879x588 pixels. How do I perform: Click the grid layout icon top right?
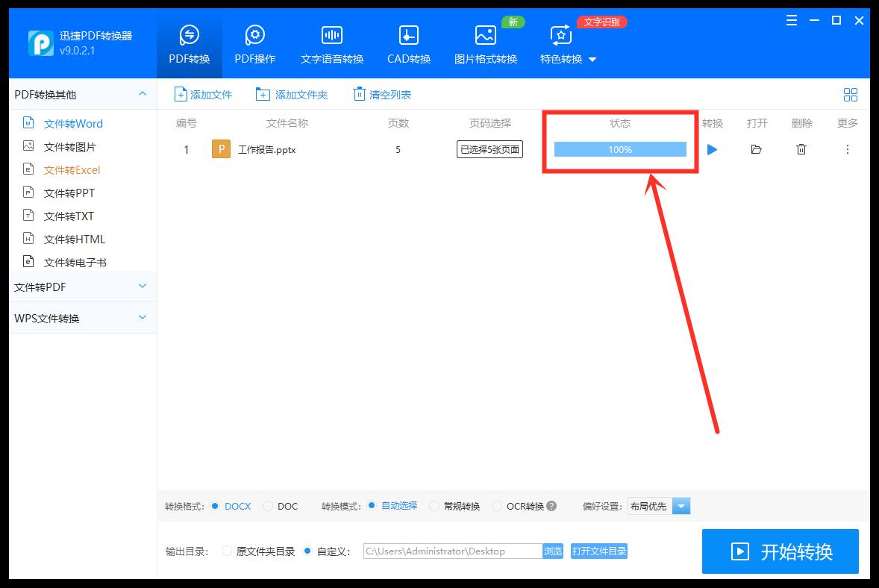point(850,94)
